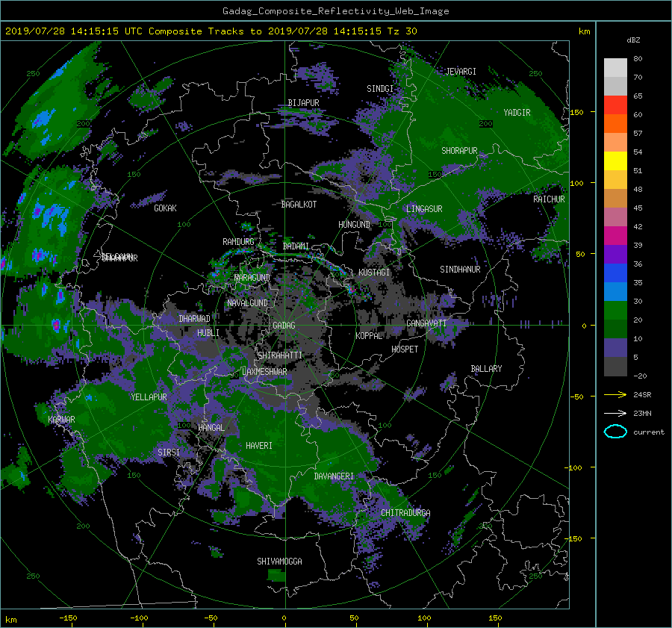Select the purple legend swatch
This screenshot has width=672, height=628.
(x=615, y=255)
